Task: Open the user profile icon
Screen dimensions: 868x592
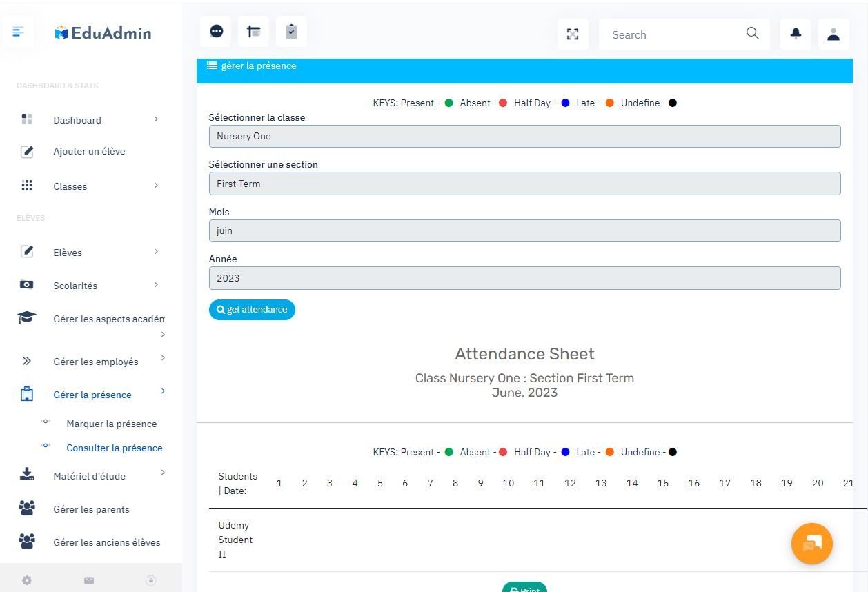Action: coord(834,34)
